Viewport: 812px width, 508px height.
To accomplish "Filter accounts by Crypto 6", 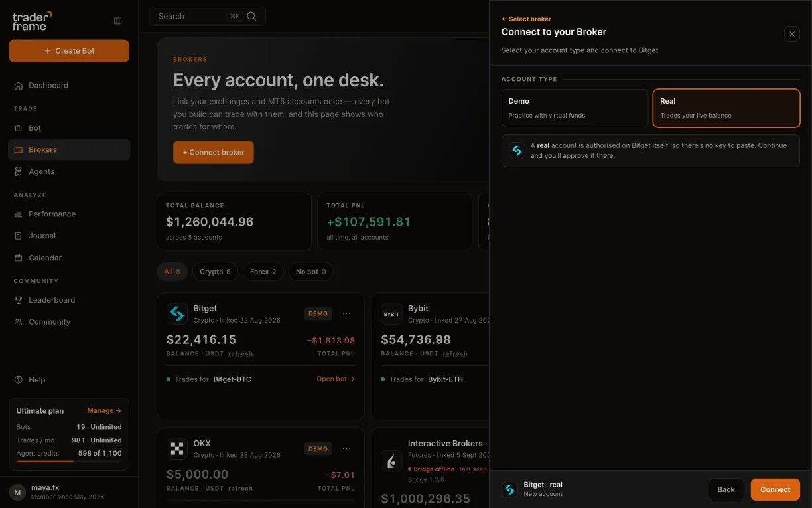I will [216, 272].
